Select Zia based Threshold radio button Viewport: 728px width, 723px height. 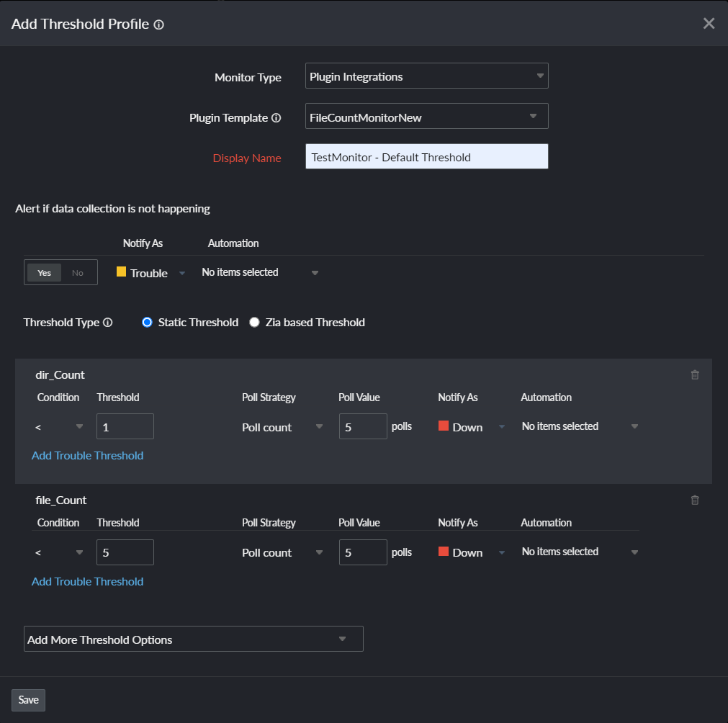(254, 323)
